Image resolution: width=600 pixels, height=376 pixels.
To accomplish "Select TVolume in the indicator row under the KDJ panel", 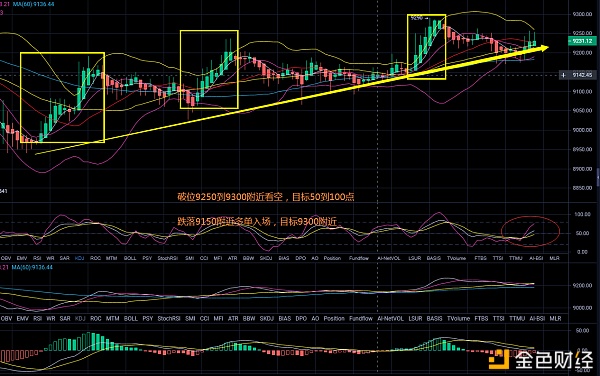I will 457,258.
